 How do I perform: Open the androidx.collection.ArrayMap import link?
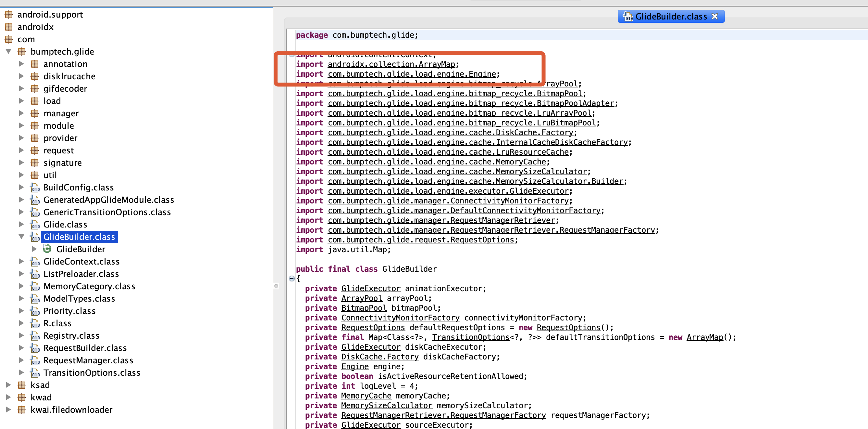pos(391,64)
